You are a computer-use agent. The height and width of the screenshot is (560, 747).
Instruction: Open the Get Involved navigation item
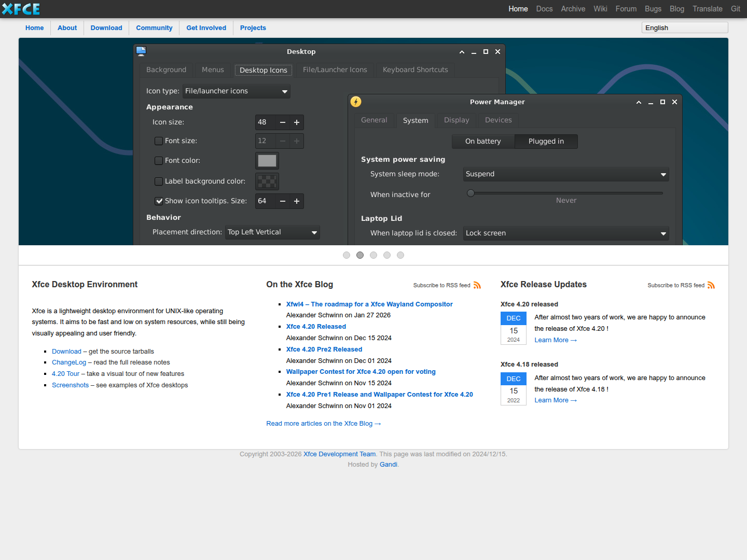coord(206,28)
